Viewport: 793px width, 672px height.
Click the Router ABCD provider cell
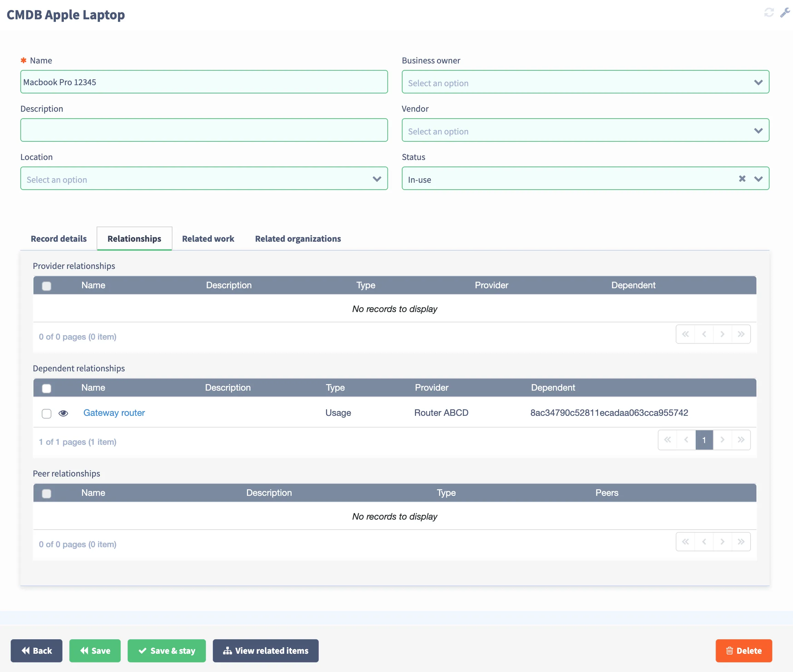[441, 413]
